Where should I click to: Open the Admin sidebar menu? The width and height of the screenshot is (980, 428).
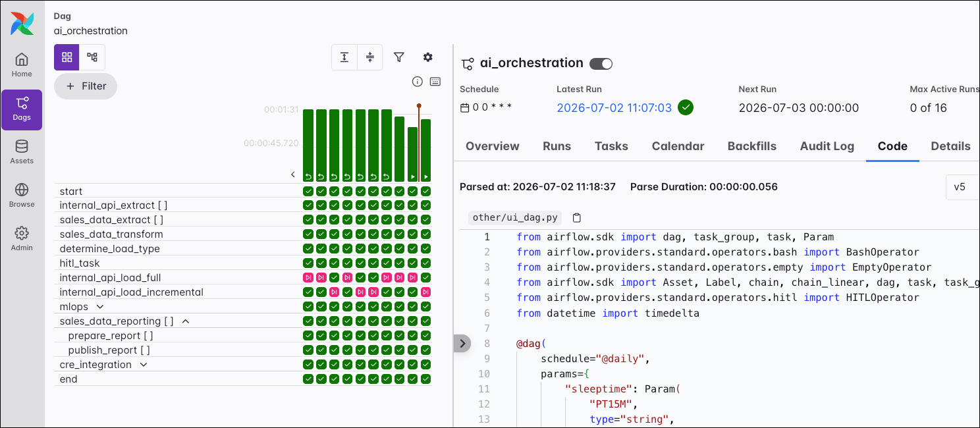[22, 239]
